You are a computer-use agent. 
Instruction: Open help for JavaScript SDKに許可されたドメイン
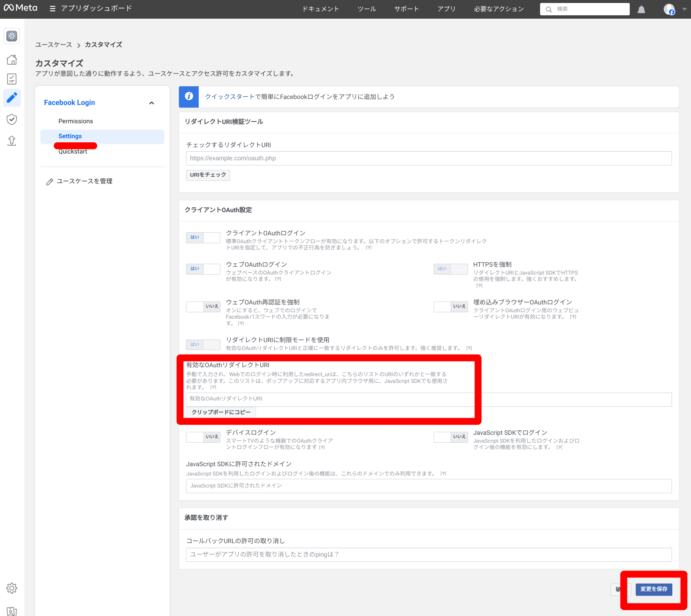[x=443, y=474]
